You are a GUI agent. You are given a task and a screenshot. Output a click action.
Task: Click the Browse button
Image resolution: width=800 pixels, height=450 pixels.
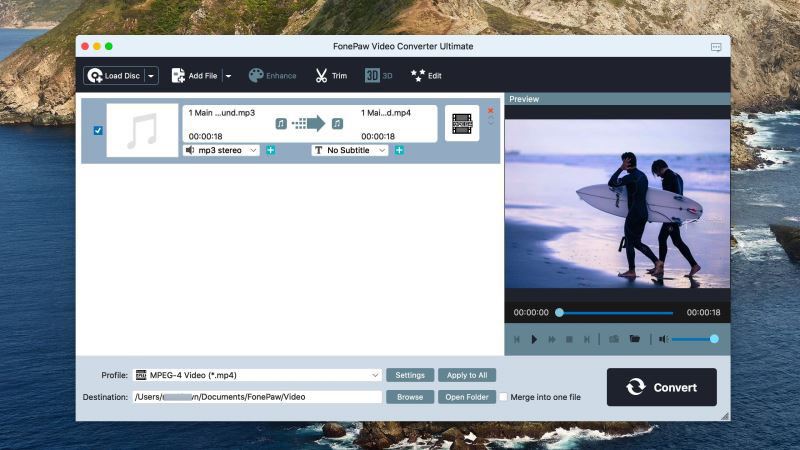(410, 397)
